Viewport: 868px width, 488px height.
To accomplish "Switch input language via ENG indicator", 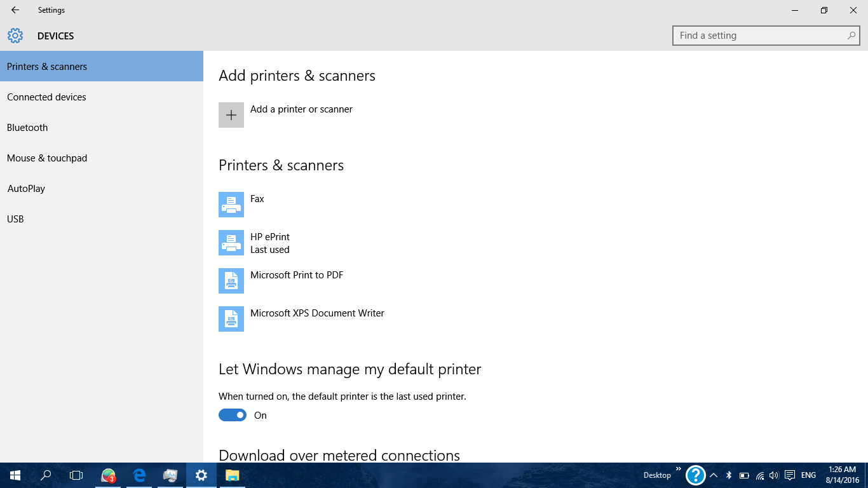I will [808, 475].
